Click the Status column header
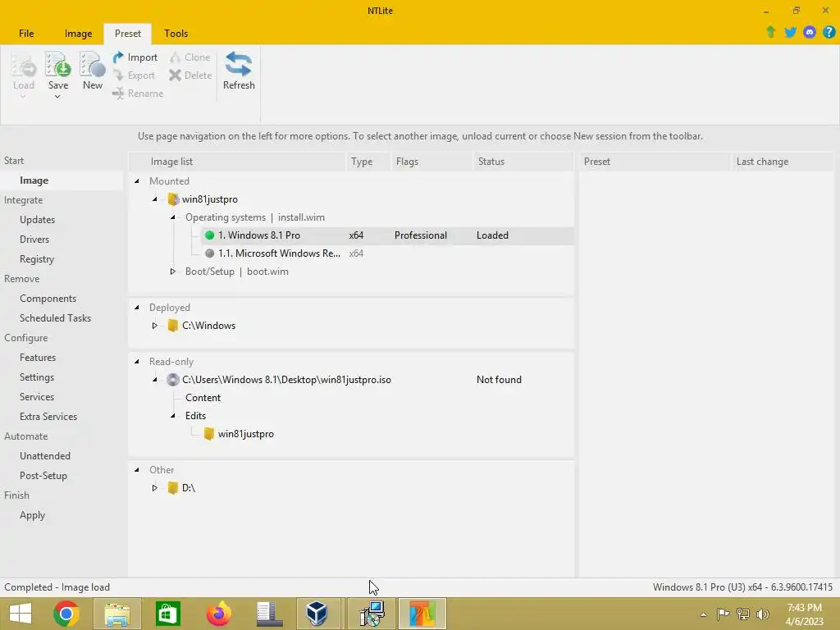 pyautogui.click(x=523, y=162)
